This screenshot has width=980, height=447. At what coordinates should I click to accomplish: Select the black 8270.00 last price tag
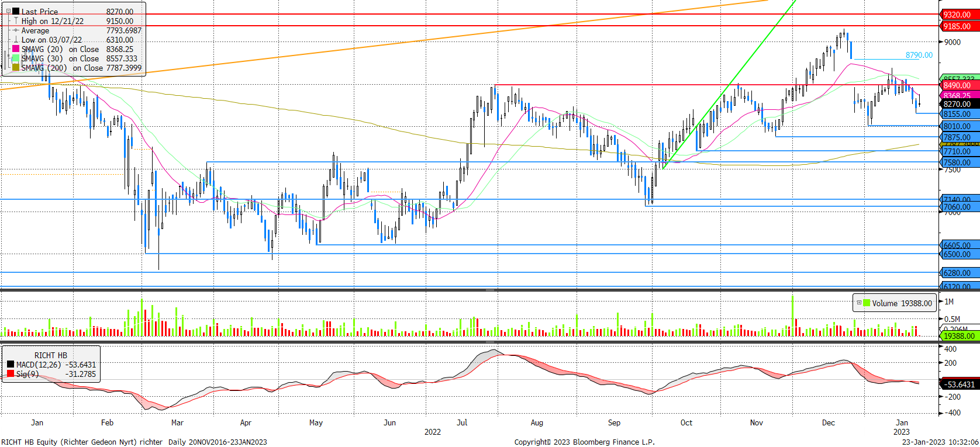click(x=958, y=104)
